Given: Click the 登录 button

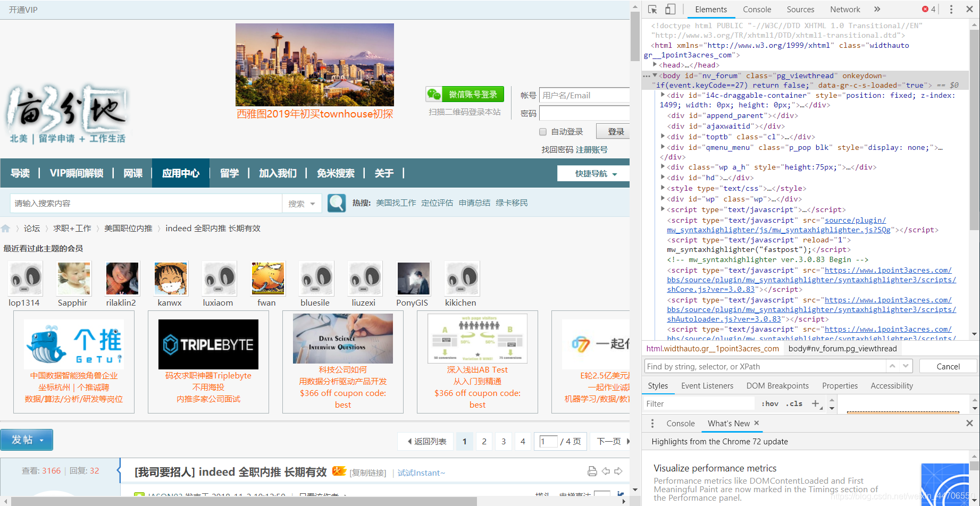Looking at the screenshot, I should [x=613, y=131].
